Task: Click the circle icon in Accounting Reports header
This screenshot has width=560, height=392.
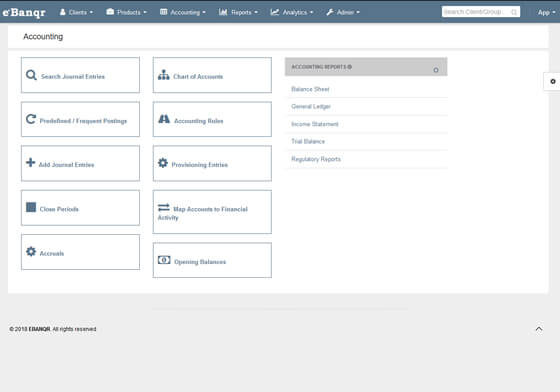Action: pyautogui.click(x=436, y=70)
